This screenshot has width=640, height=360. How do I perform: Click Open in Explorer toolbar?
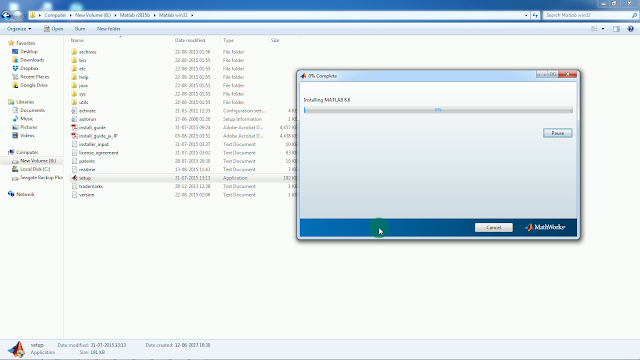point(53,29)
